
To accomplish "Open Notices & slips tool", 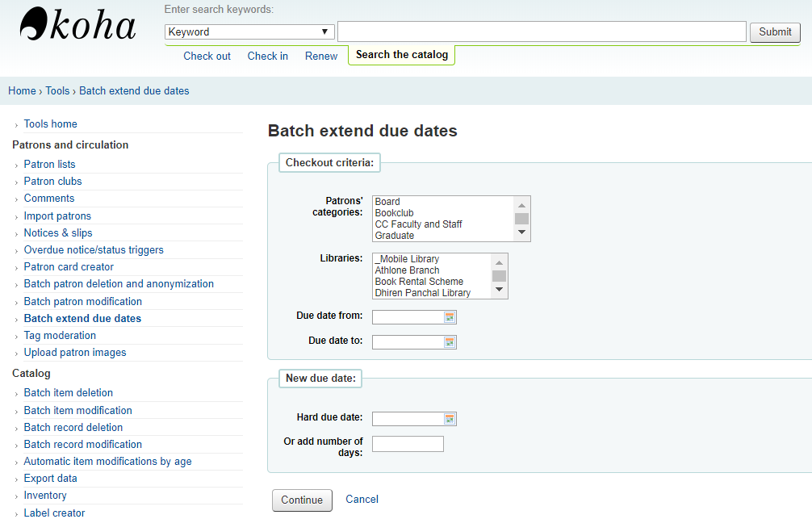I will (x=58, y=233).
